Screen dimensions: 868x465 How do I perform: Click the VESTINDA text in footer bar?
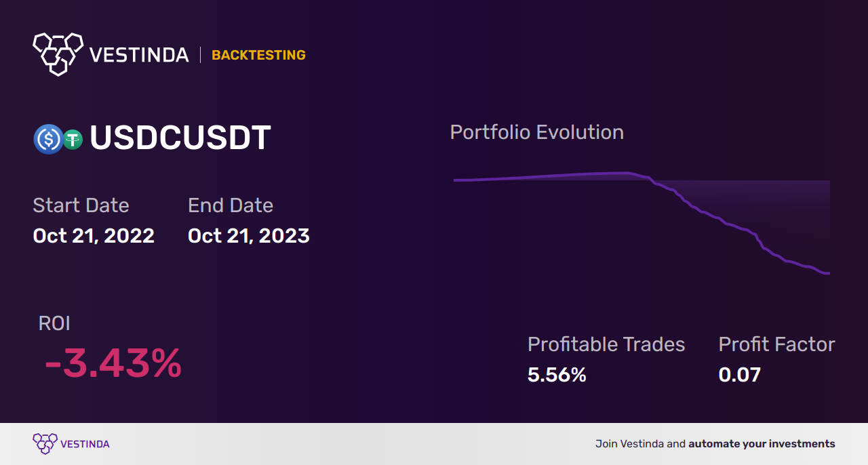85,444
